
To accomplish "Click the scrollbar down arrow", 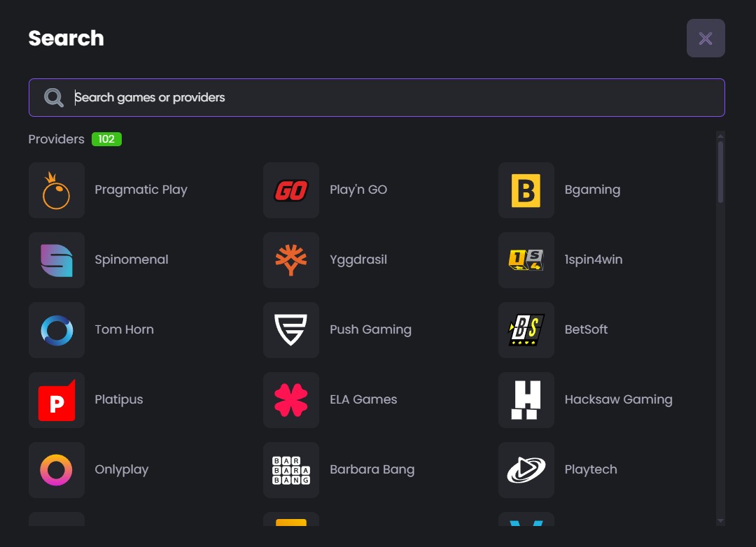I will (720, 520).
